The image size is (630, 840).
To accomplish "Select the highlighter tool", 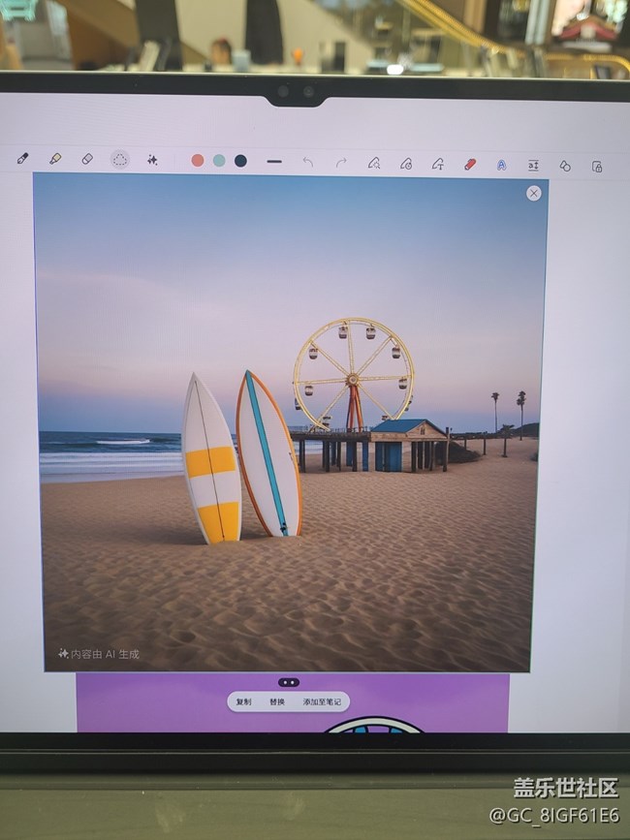I will pyautogui.click(x=55, y=159).
